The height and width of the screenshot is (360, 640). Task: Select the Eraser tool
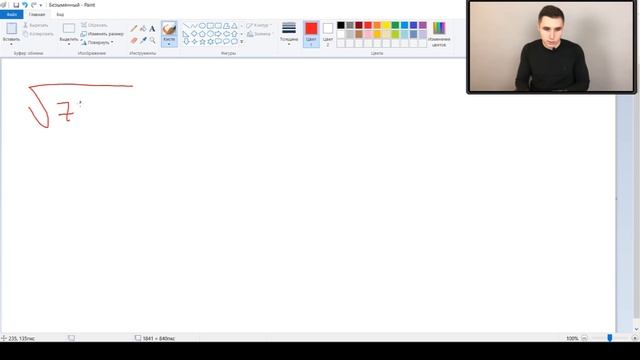click(x=134, y=40)
